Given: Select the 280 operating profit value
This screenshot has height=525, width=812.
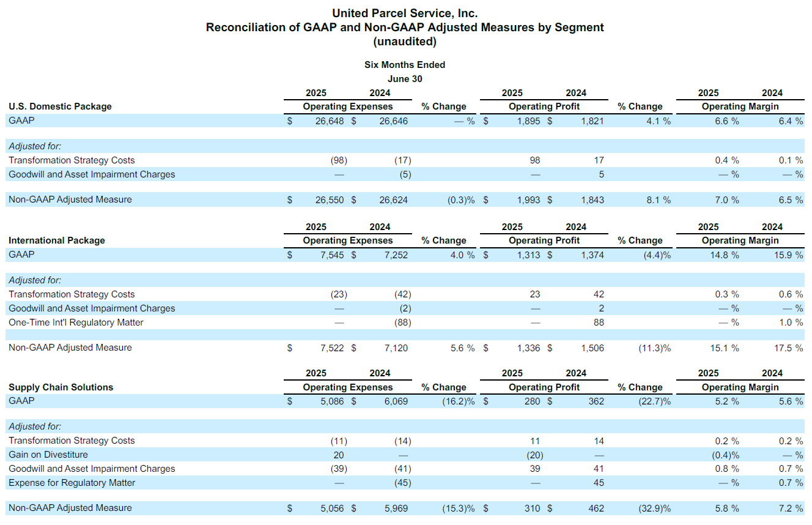Looking at the screenshot, I should 533,401.
